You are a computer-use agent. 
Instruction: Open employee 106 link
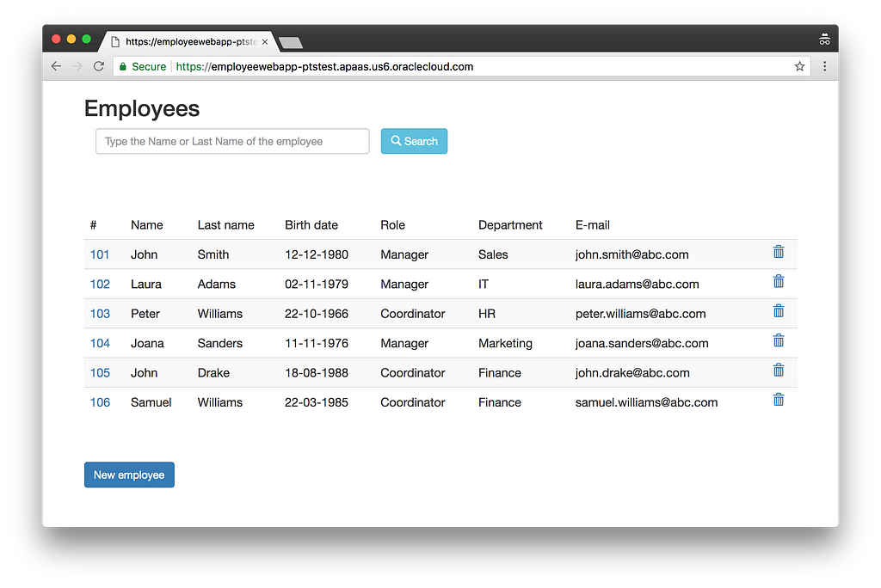click(x=100, y=402)
